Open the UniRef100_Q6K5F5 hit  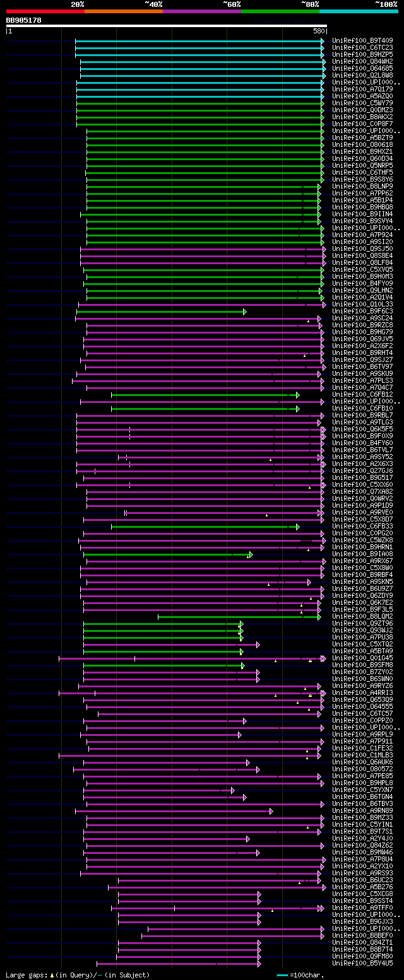click(x=362, y=429)
